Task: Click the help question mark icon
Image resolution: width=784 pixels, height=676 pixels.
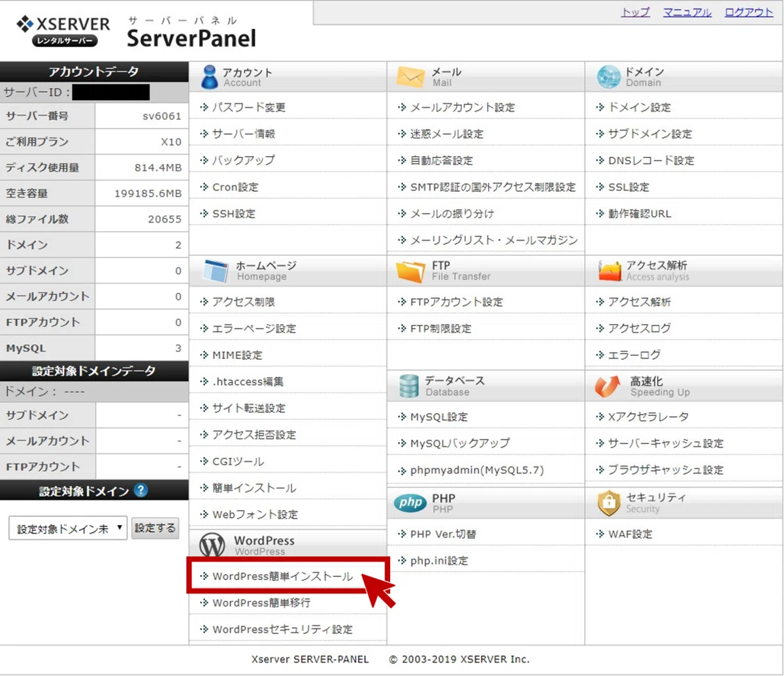Action: coord(140,491)
